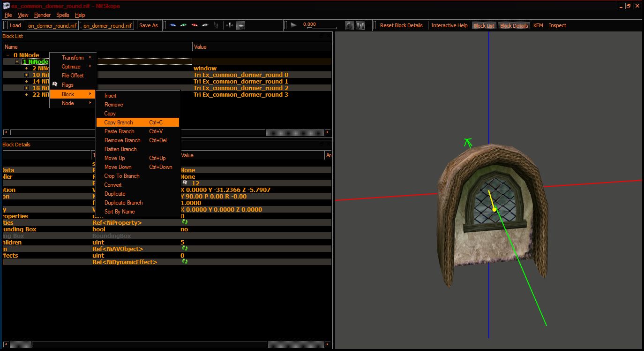
Task: Collapse the 0 NiNode tree item
Action: 7,55
